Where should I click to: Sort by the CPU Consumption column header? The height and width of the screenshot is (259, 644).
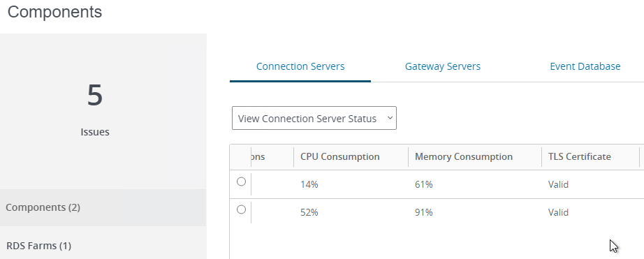[x=339, y=157]
